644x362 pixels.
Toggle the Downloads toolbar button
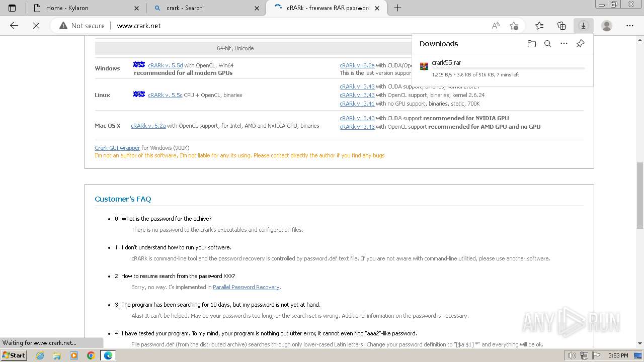pyautogui.click(x=584, y=26)
